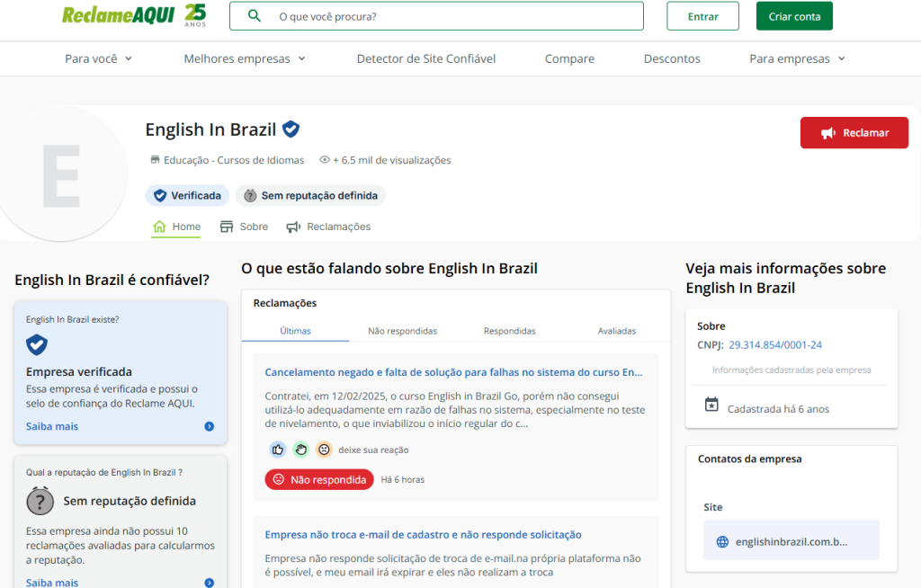The image size is (921, 588).
Task: Open the Compare menu item
Action: [x=569, y=58]
